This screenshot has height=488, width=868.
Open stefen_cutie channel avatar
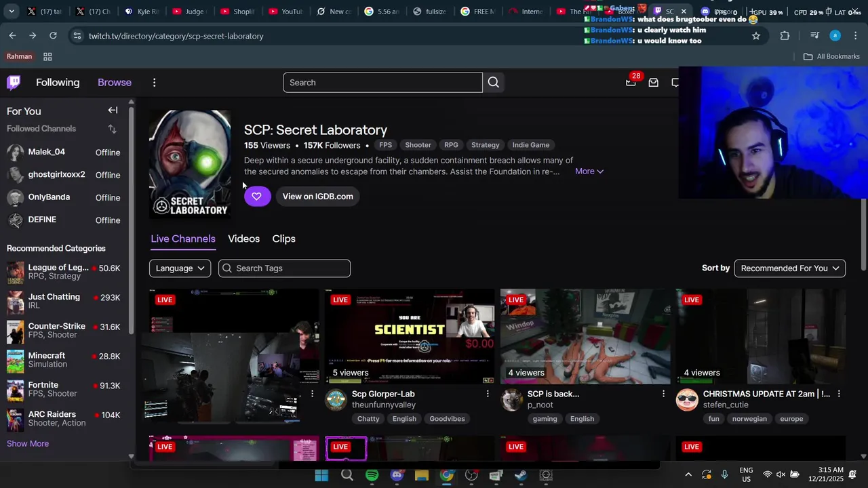[687, 400]
